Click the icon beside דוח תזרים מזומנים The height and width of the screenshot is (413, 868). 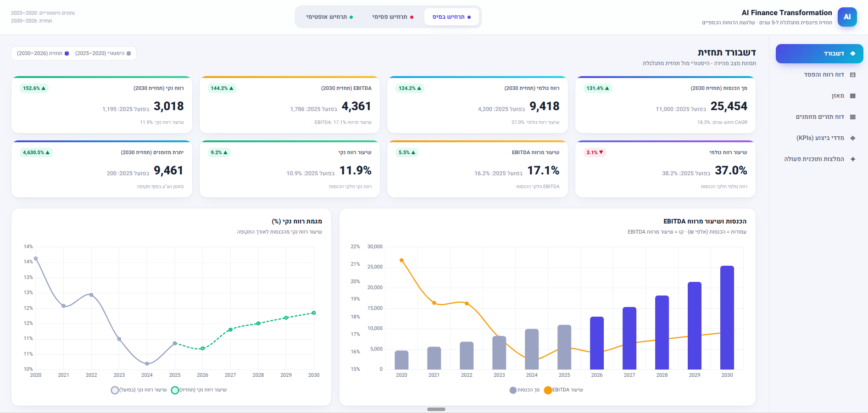pos(852,117)
